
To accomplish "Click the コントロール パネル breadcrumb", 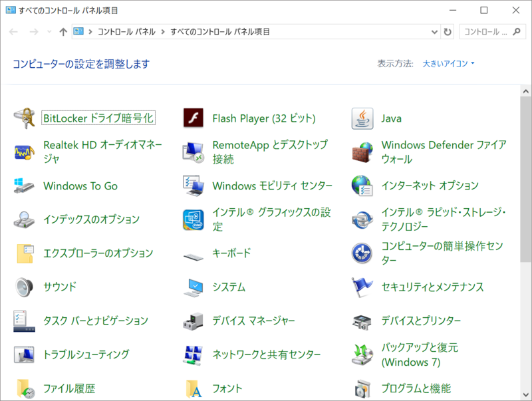I will coord(126,32).
